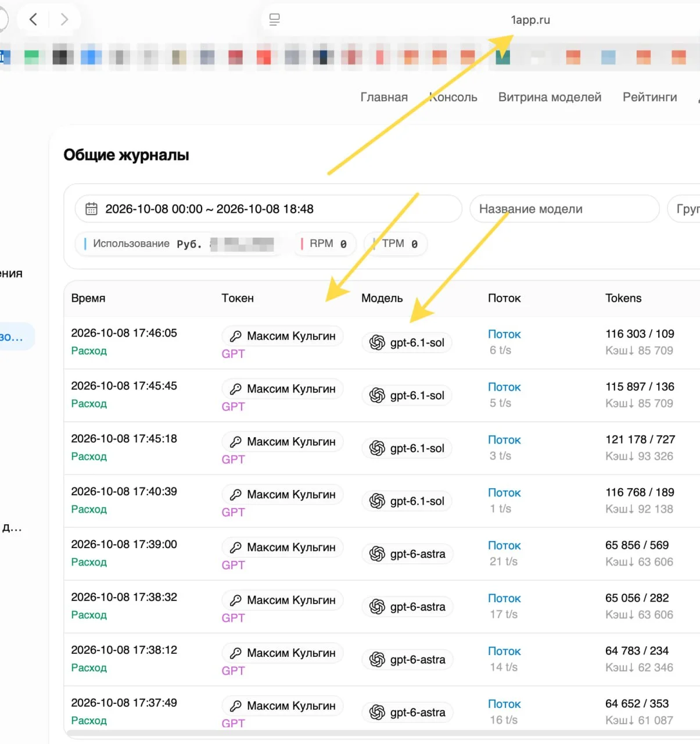Click the Время column header
The image size is (700, 744).
tap(88, 298)
